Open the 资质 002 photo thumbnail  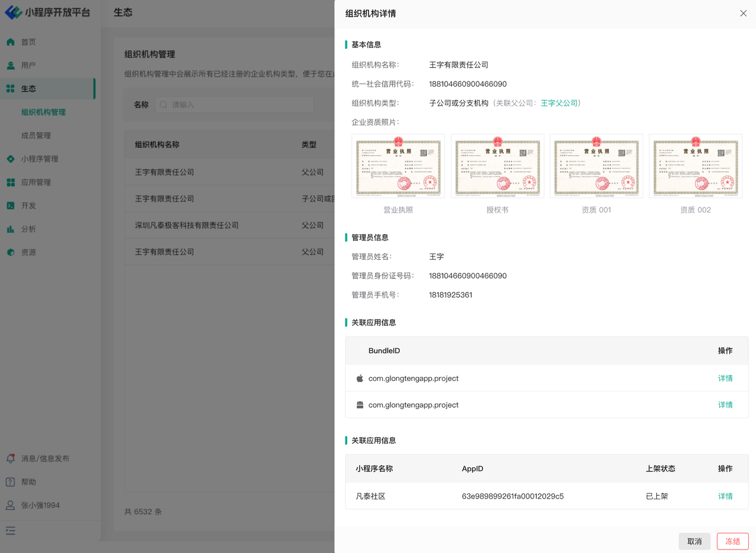tap(695, 166)
